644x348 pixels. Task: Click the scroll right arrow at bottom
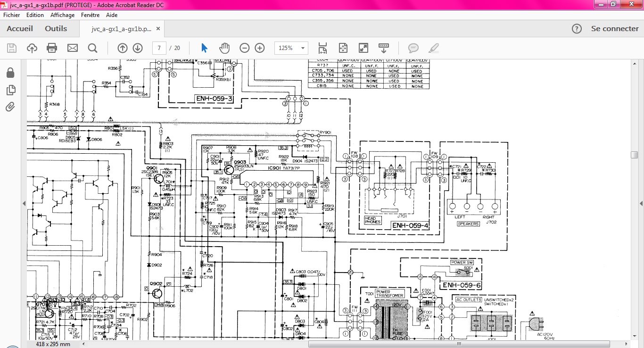point(626,344)
